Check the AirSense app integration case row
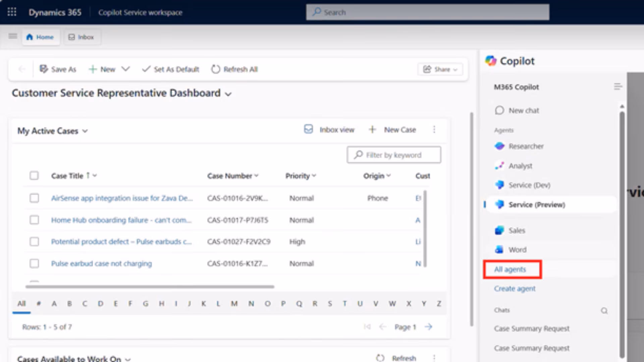 pos(34,198)
